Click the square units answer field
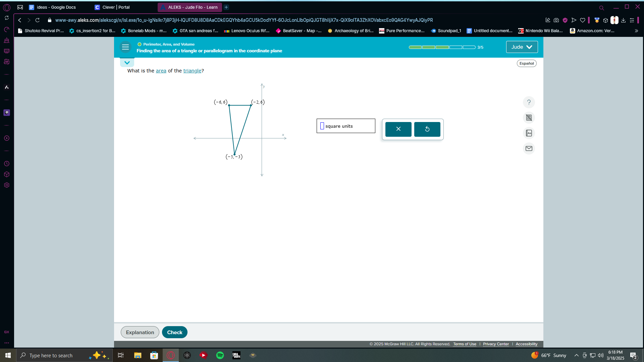This screenshot has height=362, width=644. coord(322,126)
